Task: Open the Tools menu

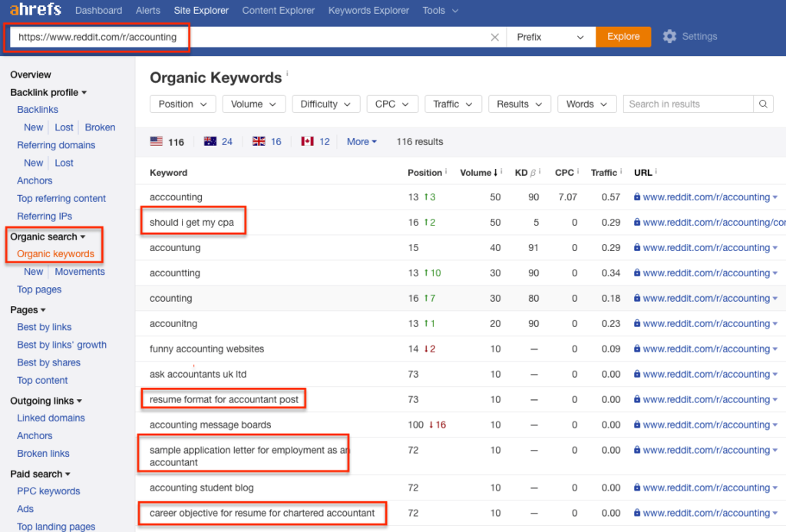Action: pos(440,11)
